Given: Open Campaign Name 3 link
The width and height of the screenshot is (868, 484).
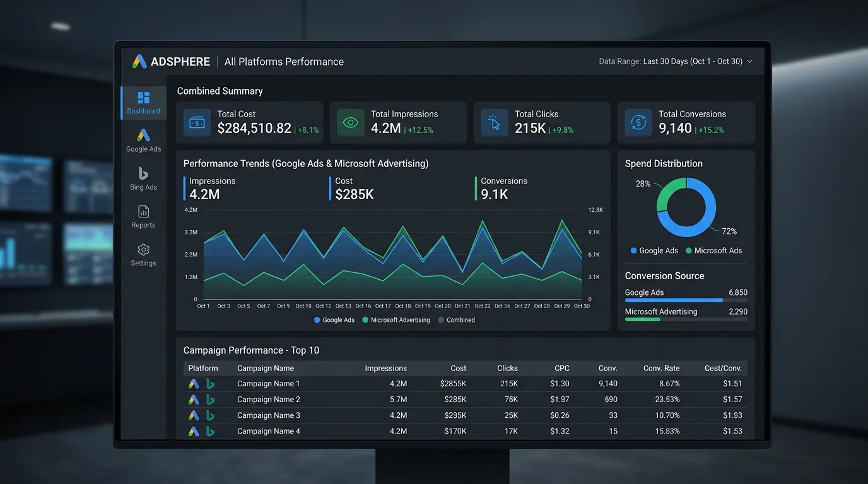Looking at the screenshot, I should 269,416.
